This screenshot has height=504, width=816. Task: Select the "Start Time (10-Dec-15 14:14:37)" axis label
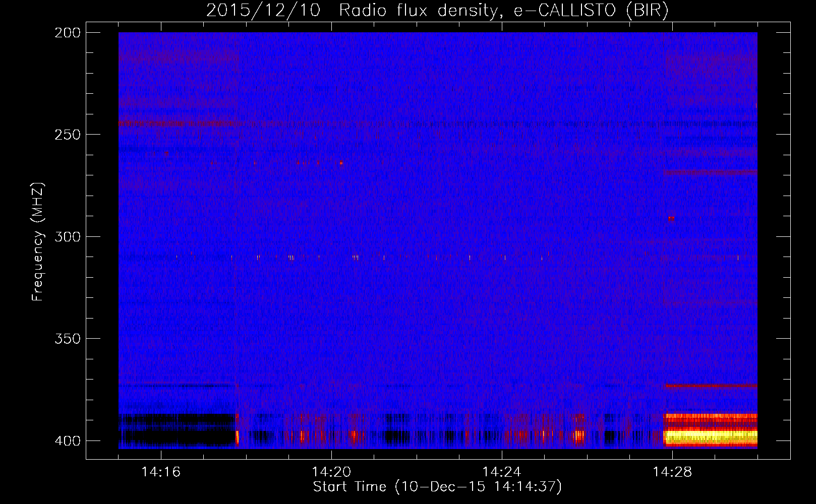437,487
